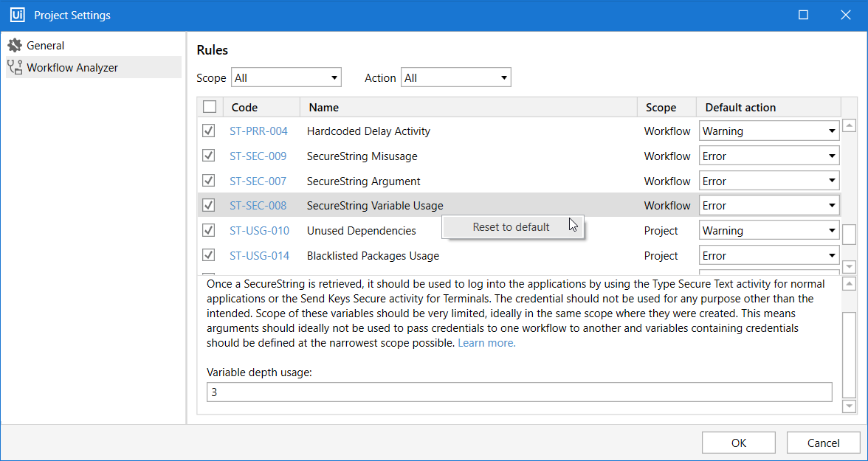Click description panel scroll down arrow
The height and width of the screenshot is (461, 868).
coord(850,406)
